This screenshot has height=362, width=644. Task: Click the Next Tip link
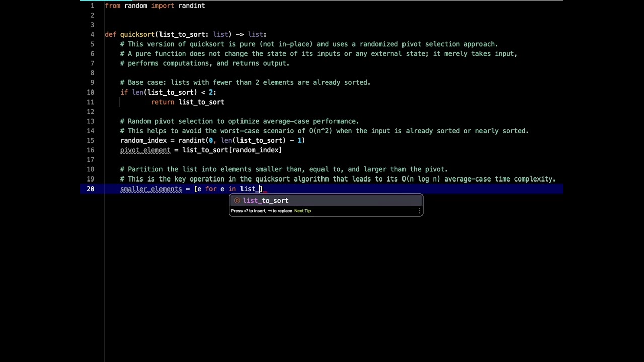302,211
